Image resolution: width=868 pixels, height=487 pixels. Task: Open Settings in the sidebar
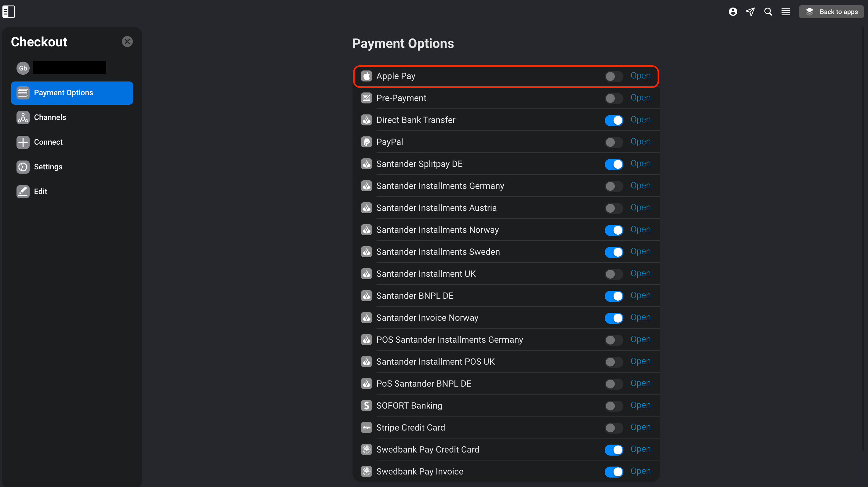coord(72,167)
